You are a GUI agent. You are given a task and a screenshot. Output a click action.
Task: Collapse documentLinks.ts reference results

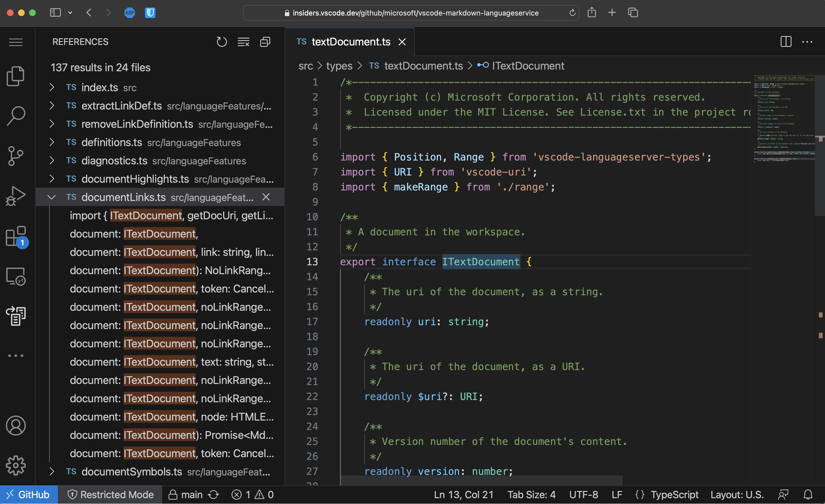pos(52,197)
